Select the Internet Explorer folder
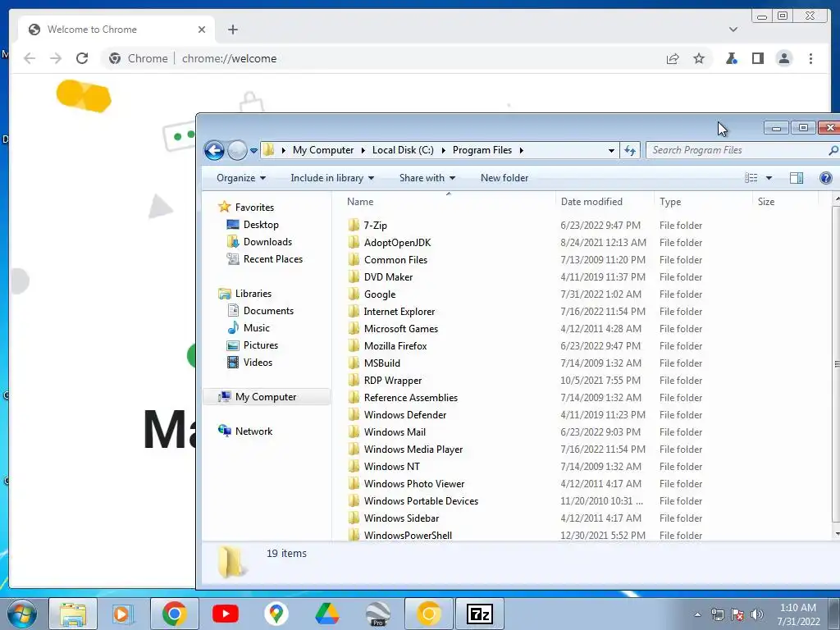Screen dimensions: 840x630 [x=399, y=311]
